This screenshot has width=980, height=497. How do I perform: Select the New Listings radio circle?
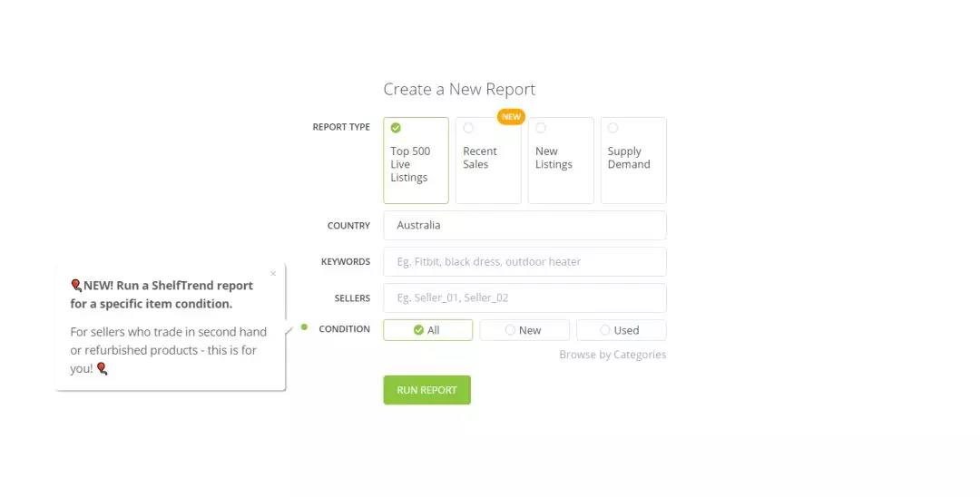coord(541,128)
